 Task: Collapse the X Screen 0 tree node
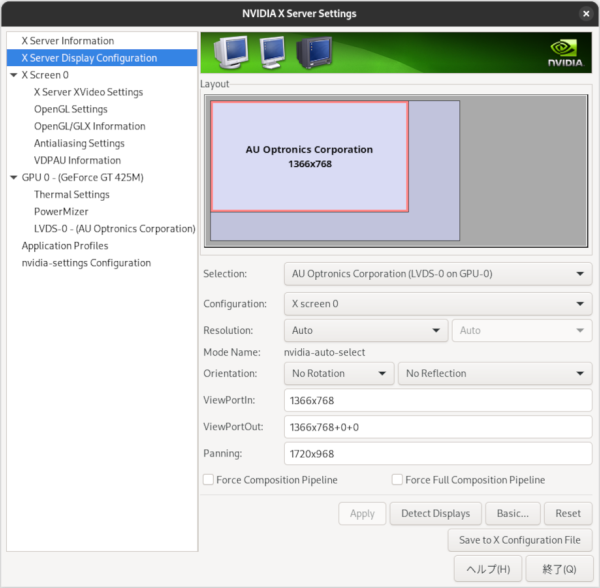[x=14, y=75]
